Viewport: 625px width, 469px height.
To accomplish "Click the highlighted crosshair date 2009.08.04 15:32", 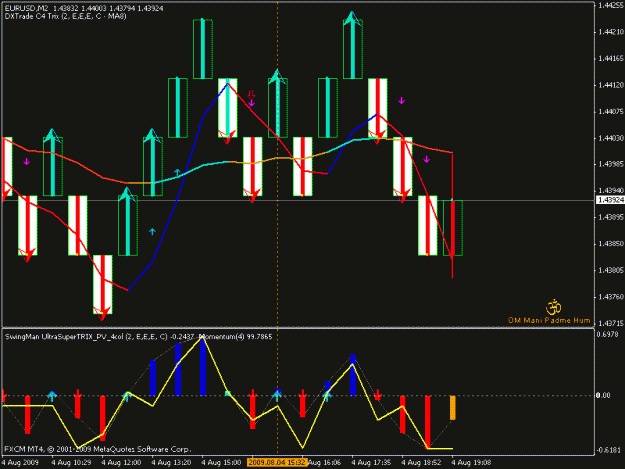I will [277, 463].
